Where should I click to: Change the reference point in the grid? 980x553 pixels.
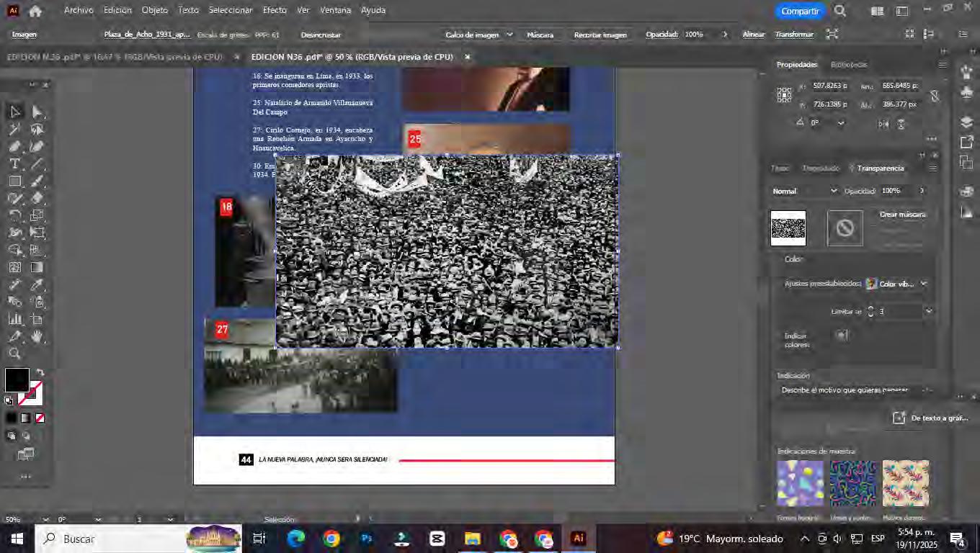pyautogui.click(x=784, y=95)
